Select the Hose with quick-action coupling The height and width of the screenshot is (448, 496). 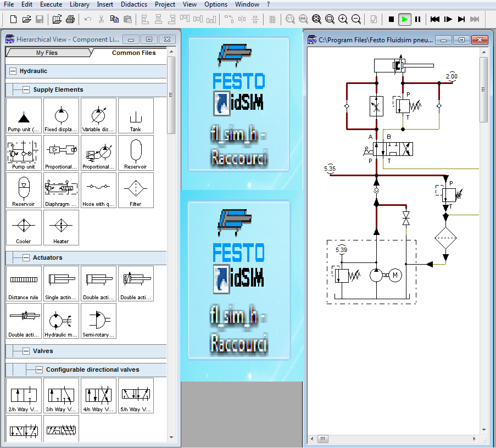point(98,190)
